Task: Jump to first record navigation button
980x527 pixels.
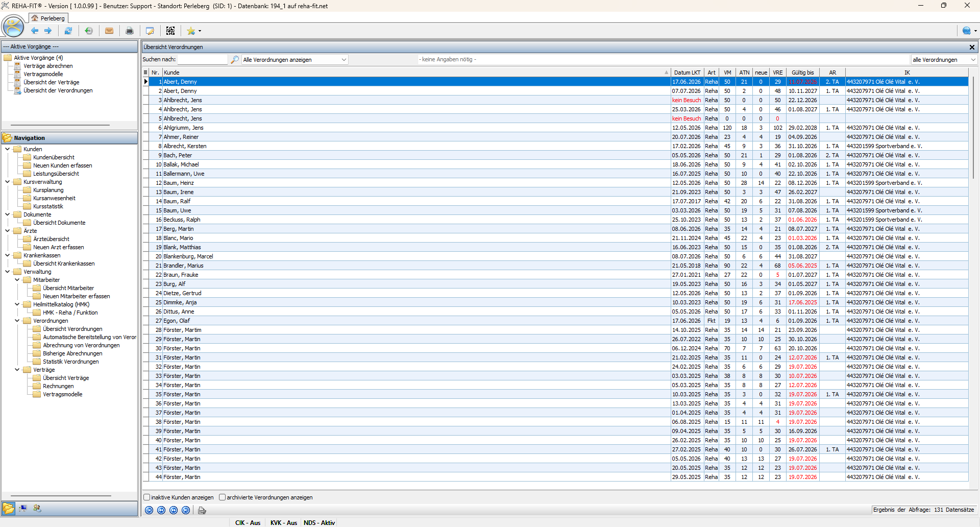Action: 149,510
